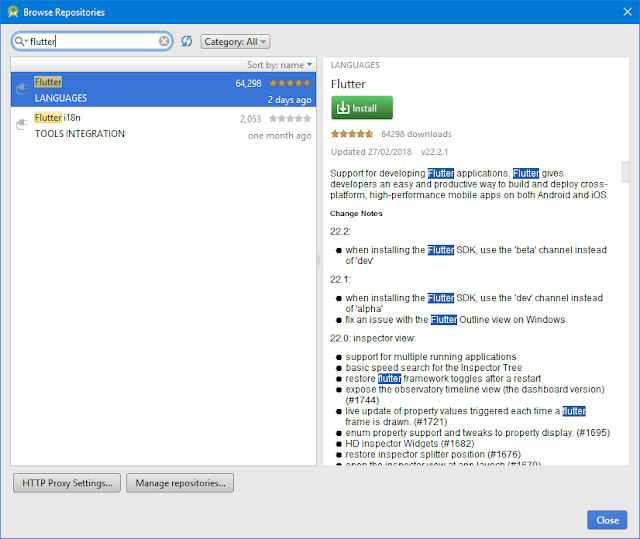The height and width of the screenshot is (539, 640).
Task: Click the description pane scrollbar thumb
Action: click(x=625, y=172)
